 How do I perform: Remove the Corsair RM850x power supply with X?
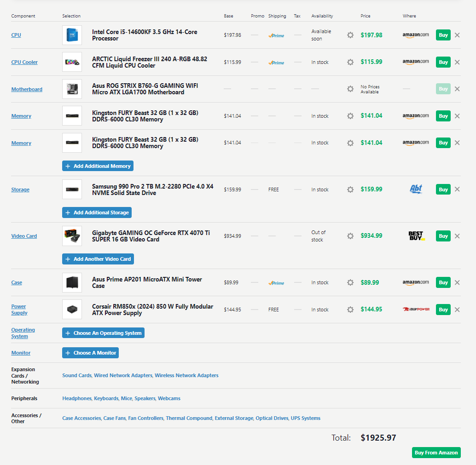[457, 310]
